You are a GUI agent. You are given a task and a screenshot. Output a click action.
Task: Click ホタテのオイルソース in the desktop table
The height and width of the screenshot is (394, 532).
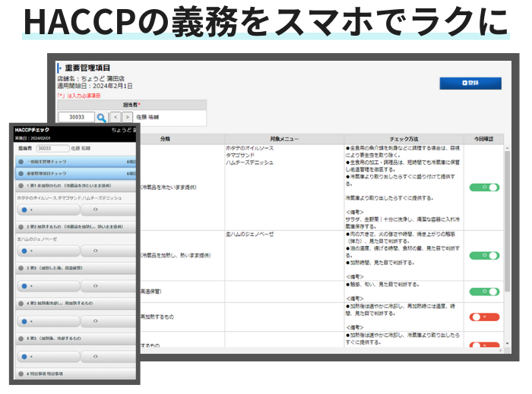click(x=250, y=148)
